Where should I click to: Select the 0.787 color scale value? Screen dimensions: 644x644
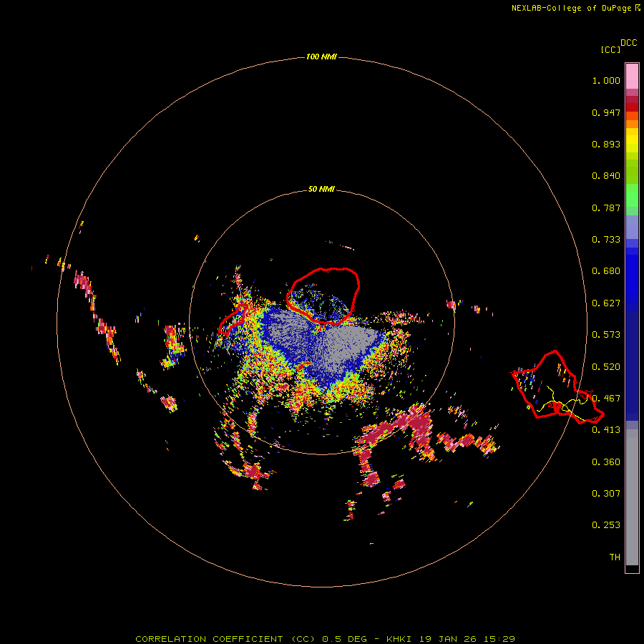tap(606, 208)
